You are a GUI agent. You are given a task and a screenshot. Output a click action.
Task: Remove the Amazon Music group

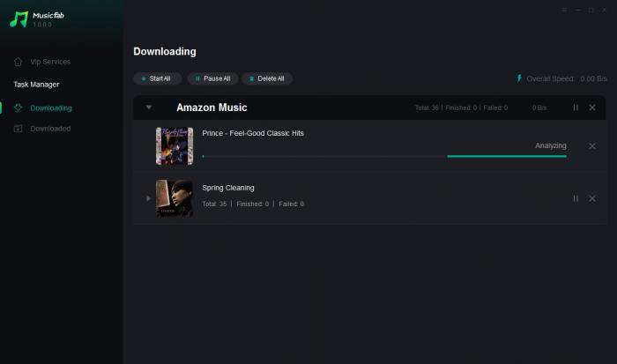592,108
